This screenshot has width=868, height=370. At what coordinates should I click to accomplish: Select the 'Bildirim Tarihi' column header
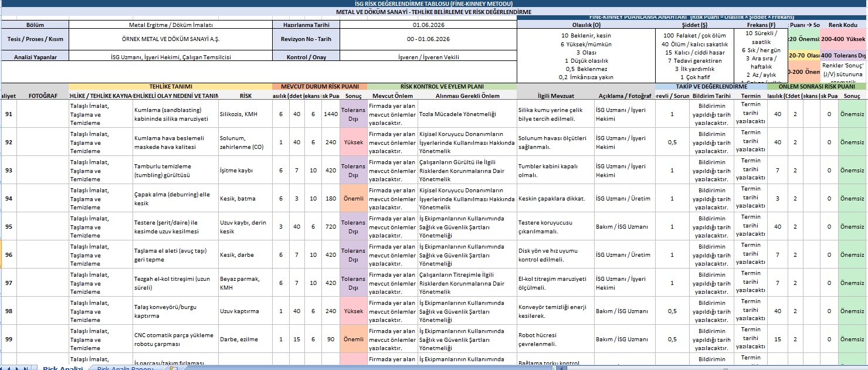pos(711,96)
